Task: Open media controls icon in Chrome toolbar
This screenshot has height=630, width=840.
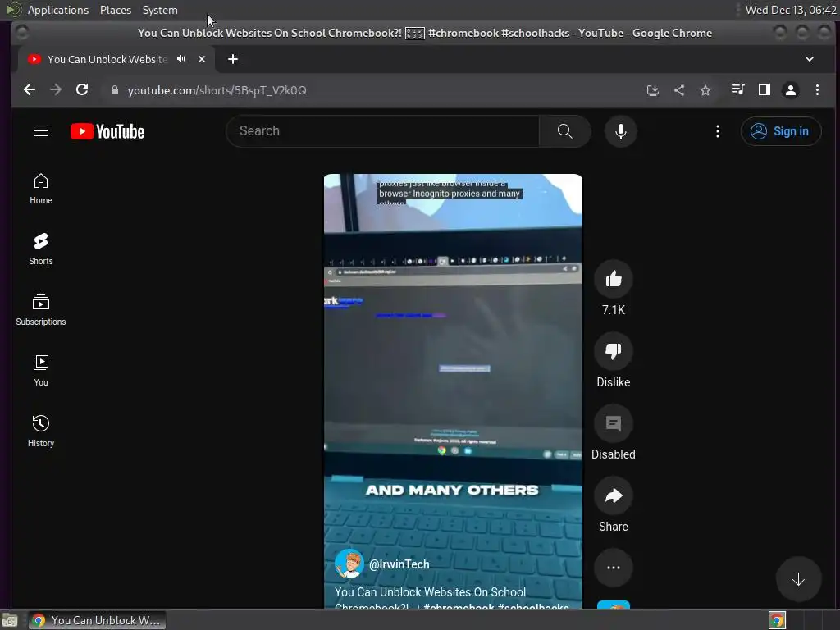Action: coord(737,90)
